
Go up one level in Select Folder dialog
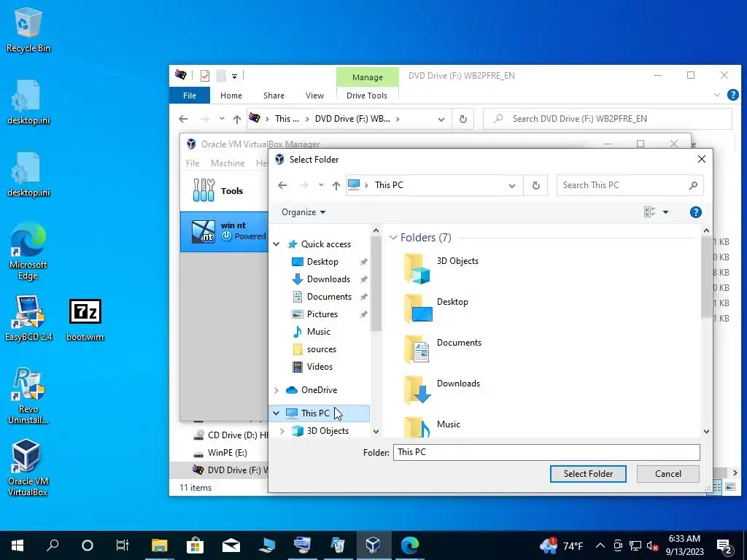click(336, 185)
